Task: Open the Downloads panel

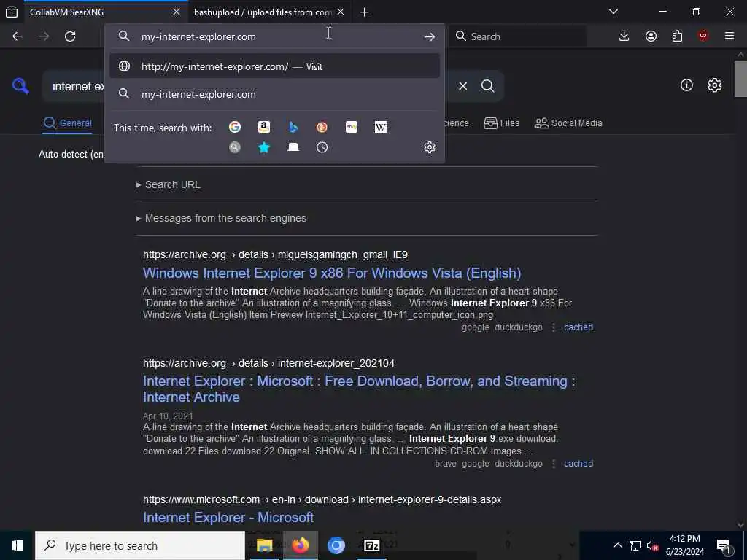Action: [x=624, y=36]
